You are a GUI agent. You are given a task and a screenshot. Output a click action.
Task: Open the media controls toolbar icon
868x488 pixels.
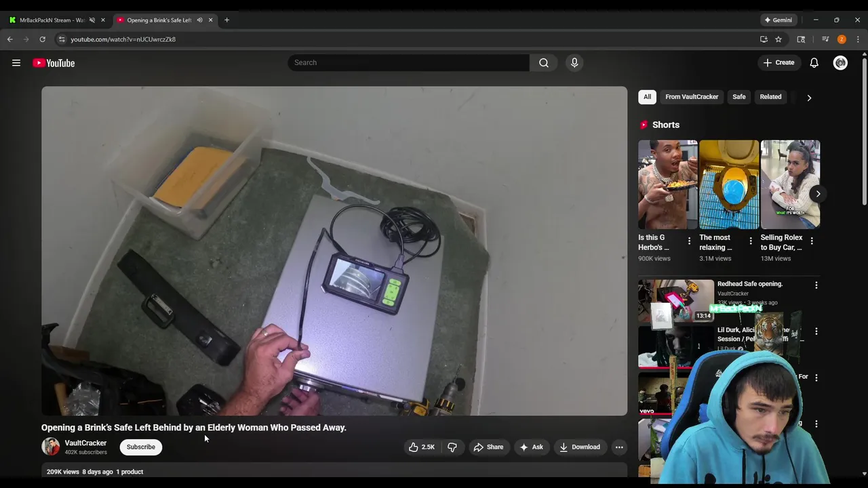pyautogui.click(x=825, y=39)
